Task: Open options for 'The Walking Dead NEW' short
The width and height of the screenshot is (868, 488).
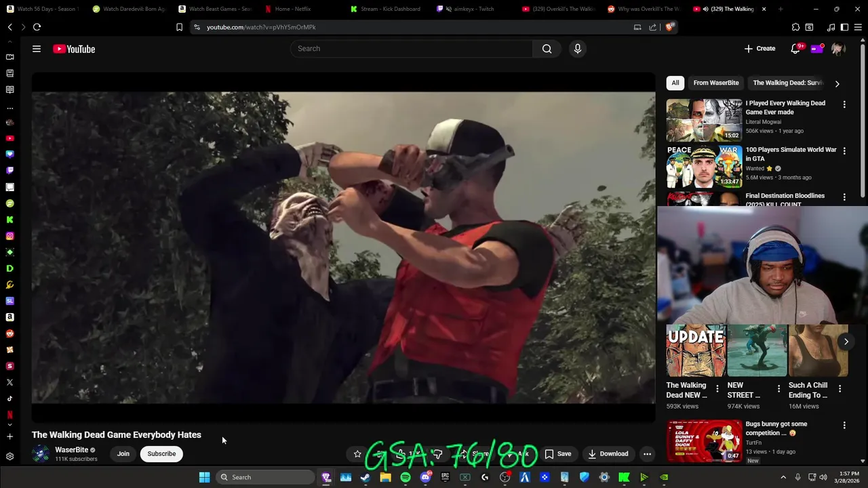Action: 717,388
